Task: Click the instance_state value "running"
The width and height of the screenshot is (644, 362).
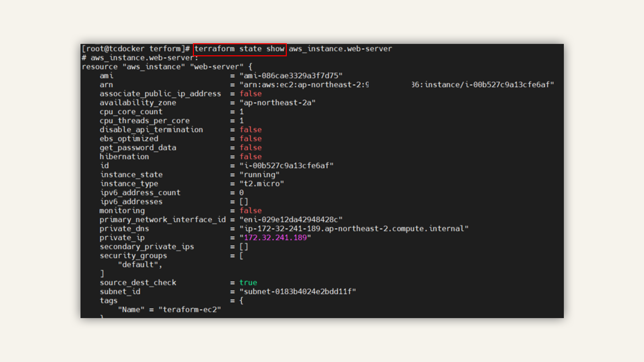Action: pyautogui.click(x=259, y=175)
